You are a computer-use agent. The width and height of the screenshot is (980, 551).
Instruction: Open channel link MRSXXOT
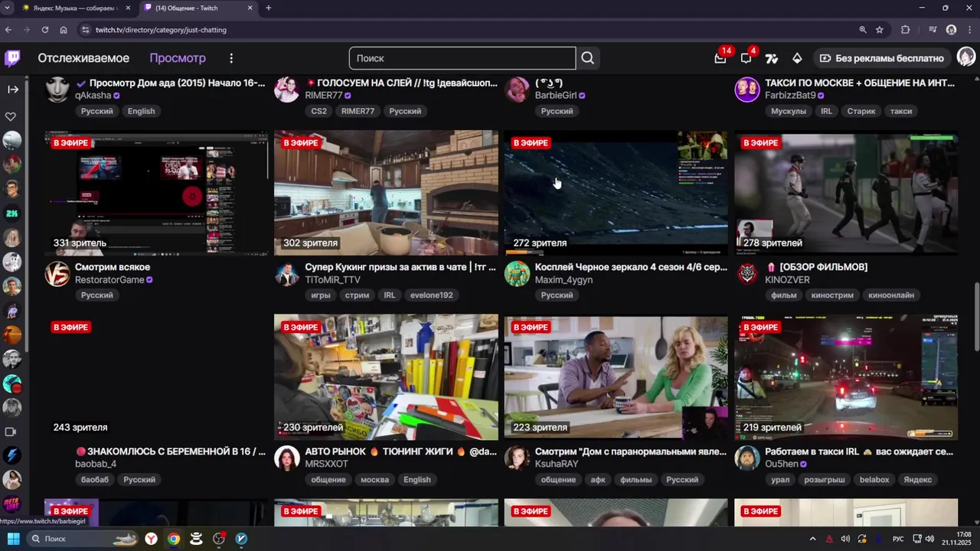326,464
